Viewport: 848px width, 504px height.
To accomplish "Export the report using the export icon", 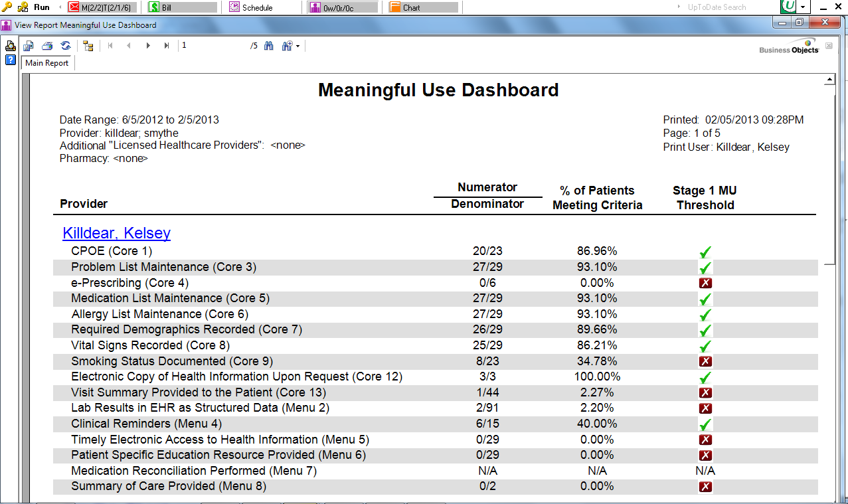I will [x=28, y=46].
